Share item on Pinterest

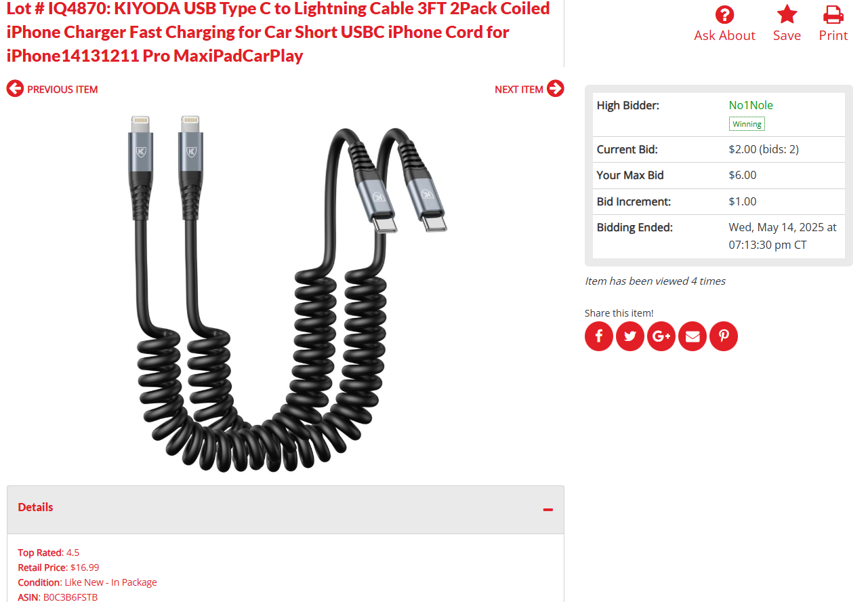point(724,336)
